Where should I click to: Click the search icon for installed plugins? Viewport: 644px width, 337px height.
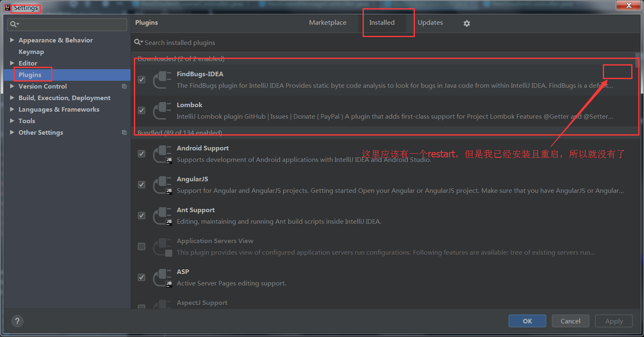point(138,42)
